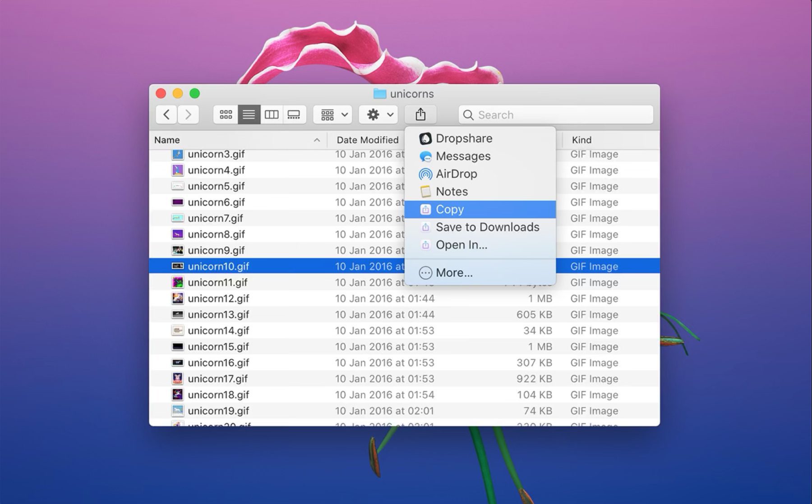Click Save to Downloads option

[x=487, y=227]
